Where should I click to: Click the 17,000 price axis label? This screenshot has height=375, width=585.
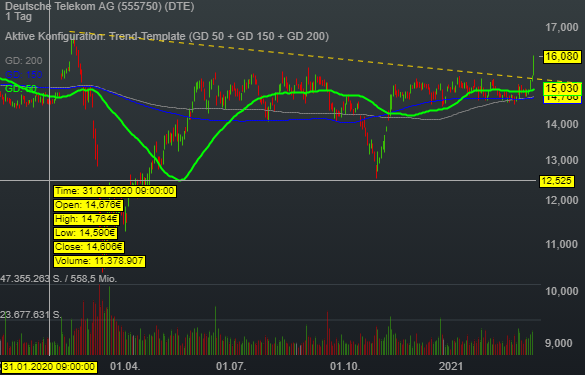click(x=561, y=27)
